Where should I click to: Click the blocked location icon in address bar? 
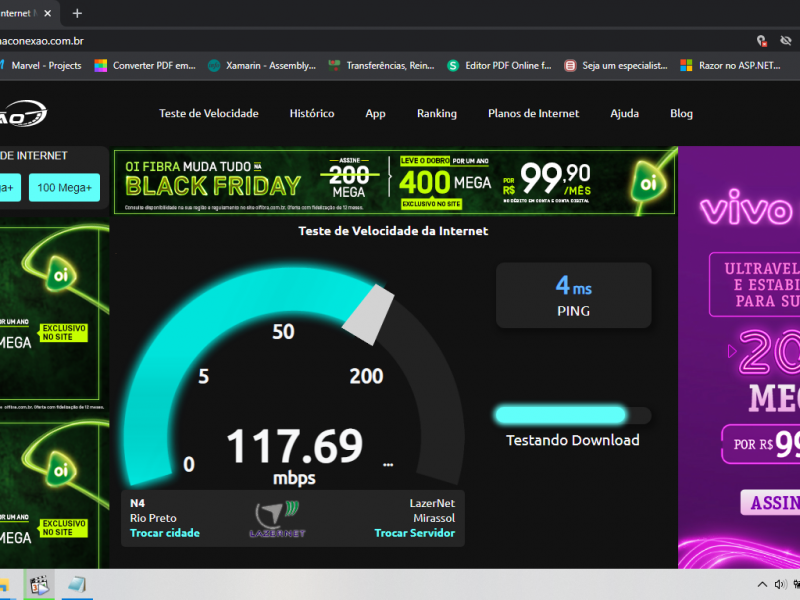pyautogui.click(x=761, y=41)
